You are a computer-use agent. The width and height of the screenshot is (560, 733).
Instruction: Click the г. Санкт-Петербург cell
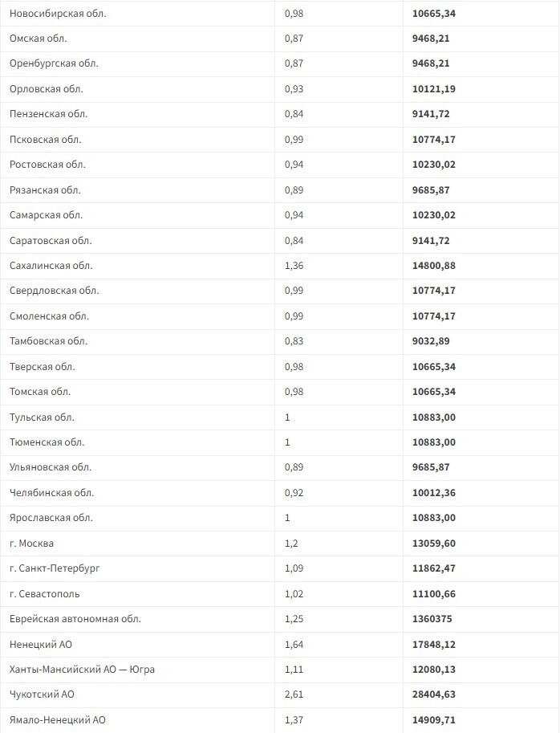[55, 568]
